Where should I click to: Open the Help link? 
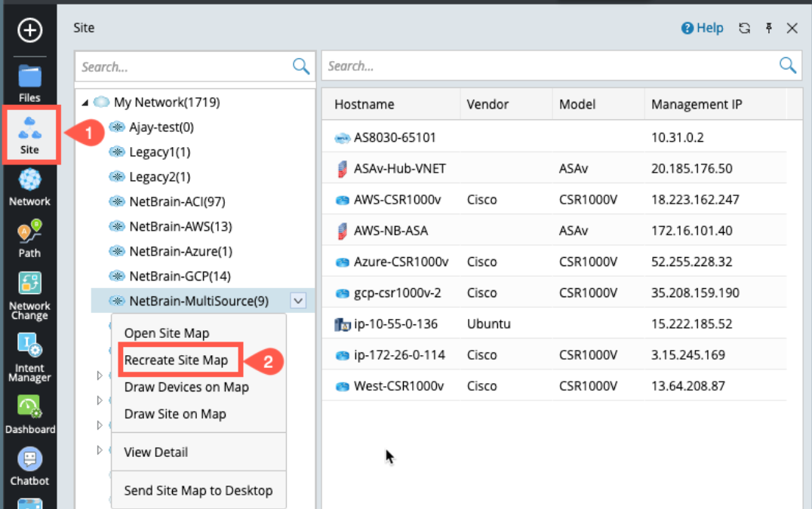click(x=702, y=28)
